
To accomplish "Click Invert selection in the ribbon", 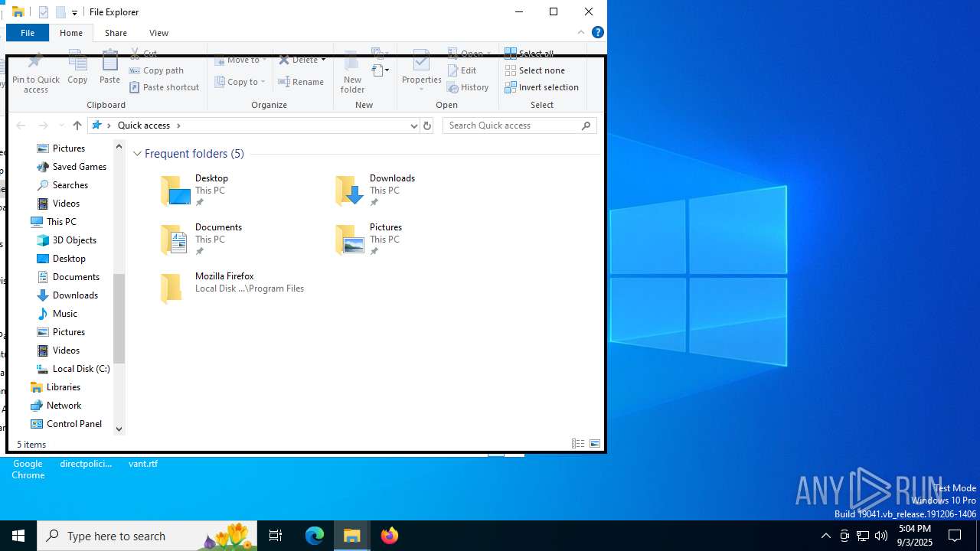I will click(x=541, y=87).
